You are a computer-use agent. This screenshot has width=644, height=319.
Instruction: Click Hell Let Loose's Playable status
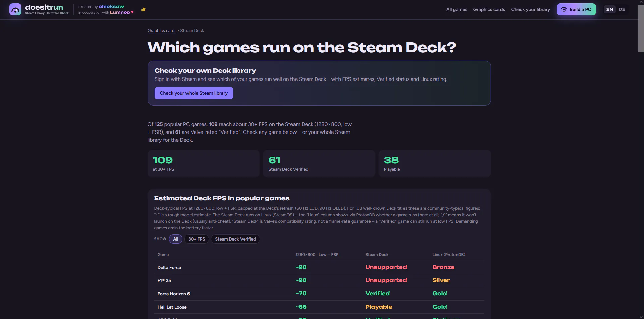point(379,307)
